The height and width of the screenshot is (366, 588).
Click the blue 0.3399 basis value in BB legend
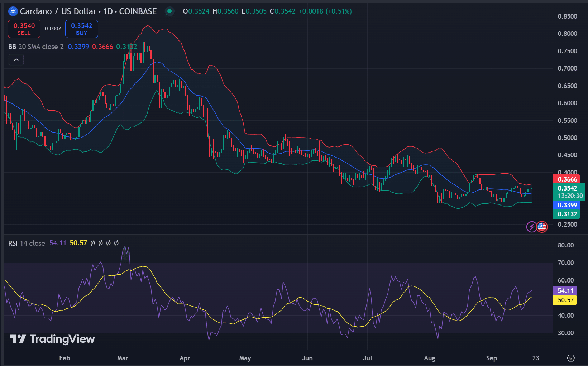click(78, 47)
